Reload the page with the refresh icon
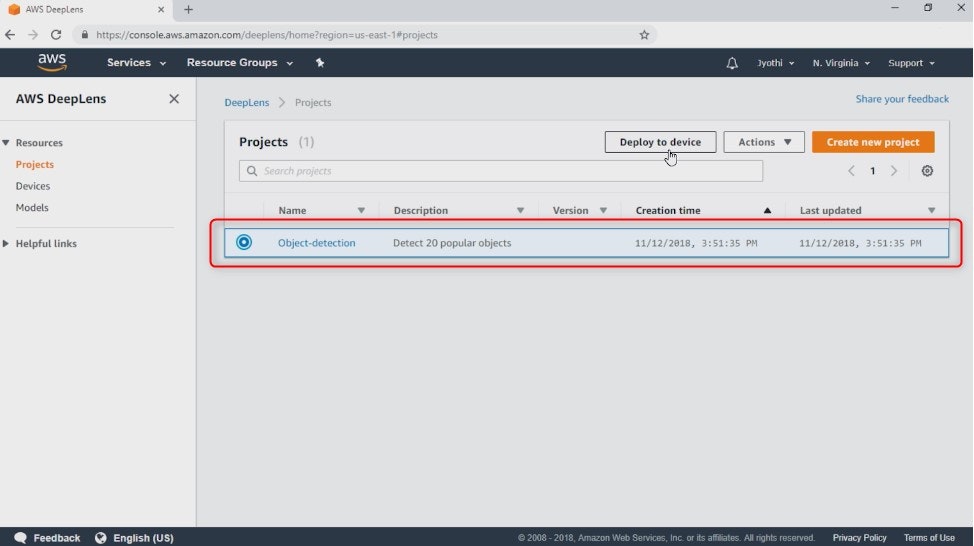Image resolution: width=974 pixels, height=546 pixels. (x=56, y=35)
